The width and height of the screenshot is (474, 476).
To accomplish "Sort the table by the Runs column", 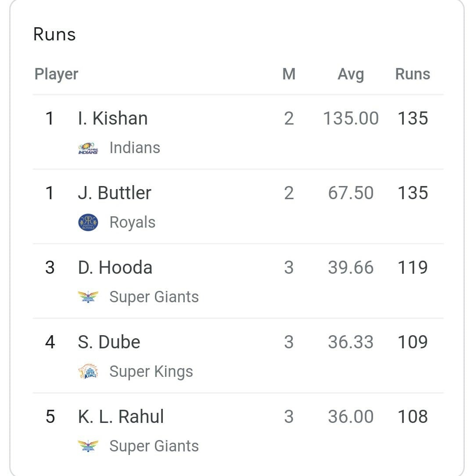I will (413, 74).
